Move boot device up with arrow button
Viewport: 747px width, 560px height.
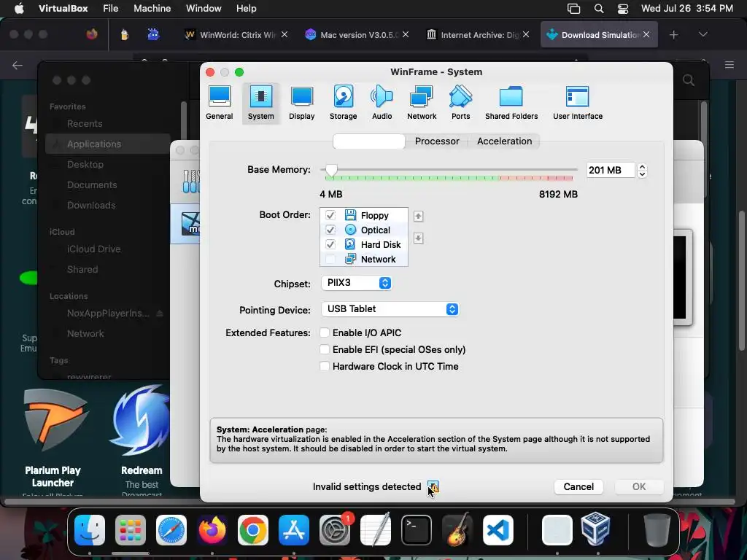[x=418, y=216]
